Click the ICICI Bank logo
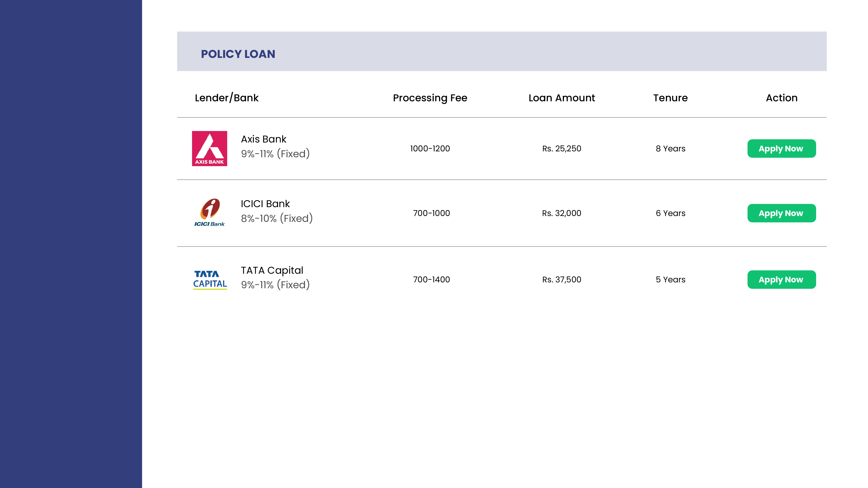 tap(210, 213)
